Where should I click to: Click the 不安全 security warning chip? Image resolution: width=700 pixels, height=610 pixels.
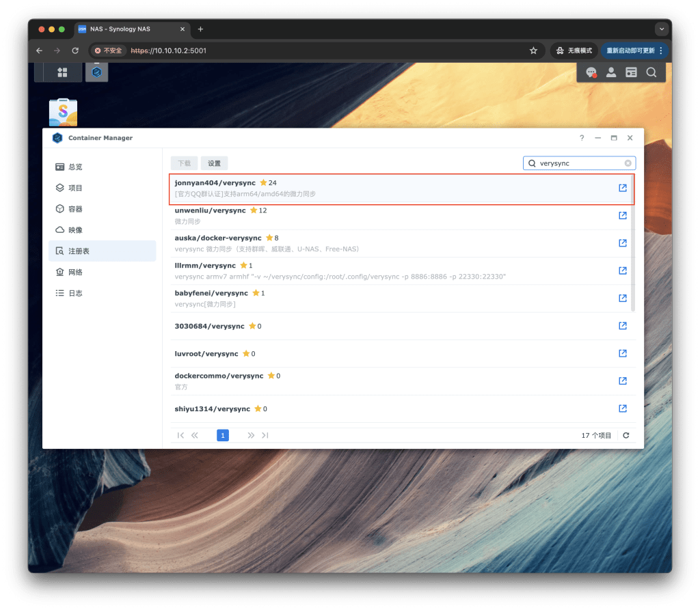click(x=109, y=51)
